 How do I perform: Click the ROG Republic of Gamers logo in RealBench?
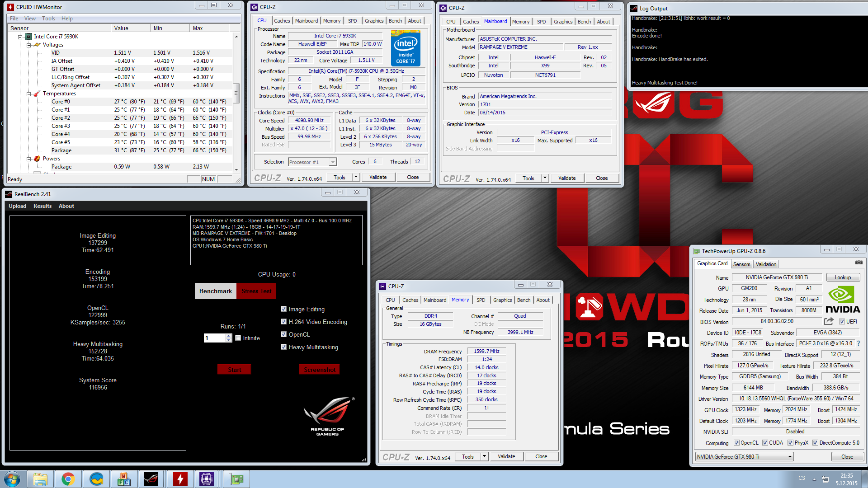point(329,417)
